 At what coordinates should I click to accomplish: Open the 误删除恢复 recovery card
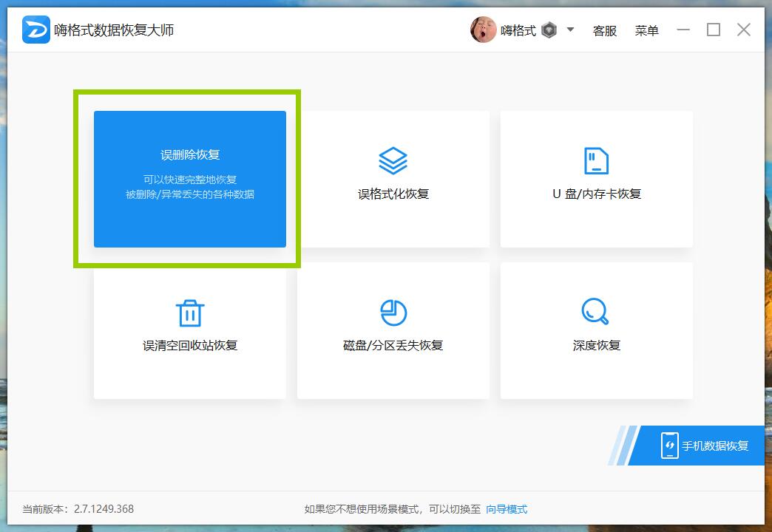point(189,179)
